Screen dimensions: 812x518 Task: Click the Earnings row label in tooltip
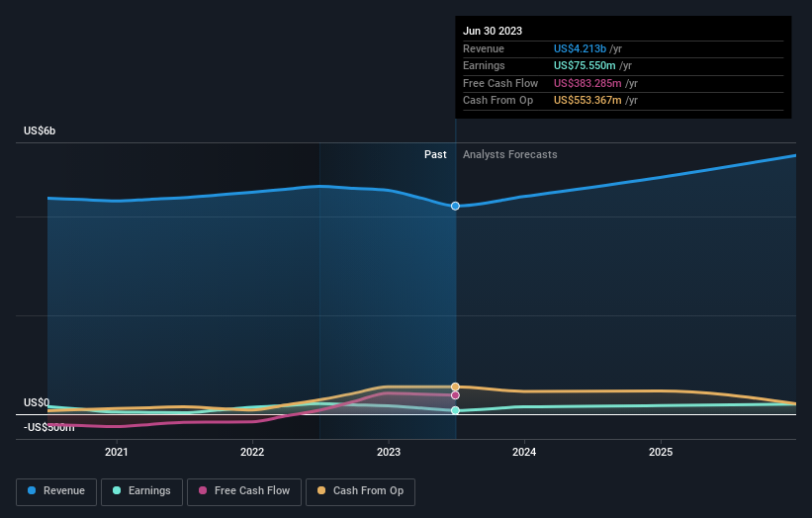coord(484,65)
